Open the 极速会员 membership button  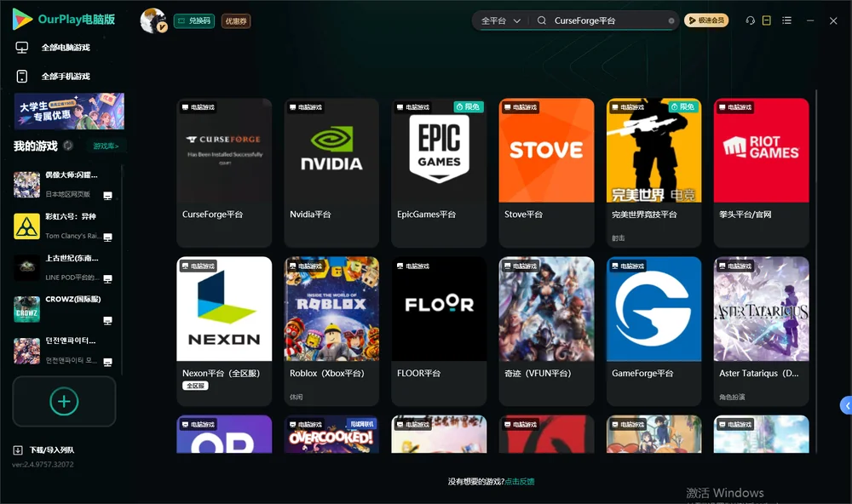(706, 20)
